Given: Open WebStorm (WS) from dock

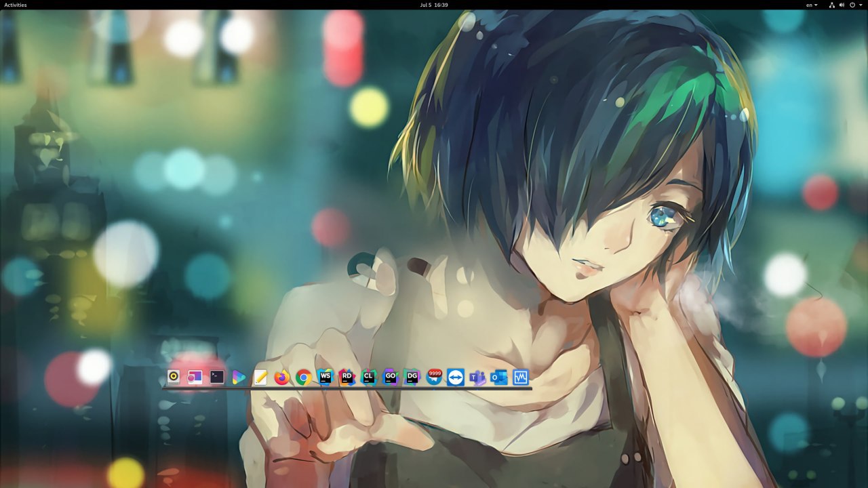Looking at the screenshot, I should [325, 377].
